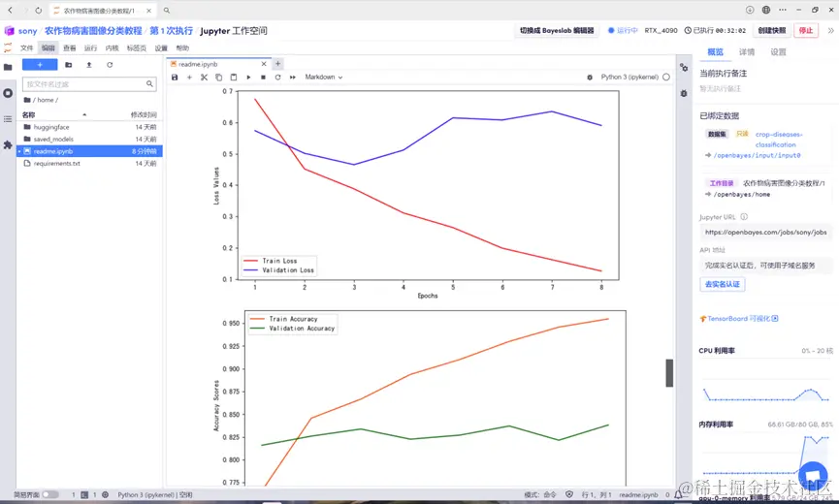Open the table of contents sidebar panel
839x504 pixels.
click(x=8, y=118)
